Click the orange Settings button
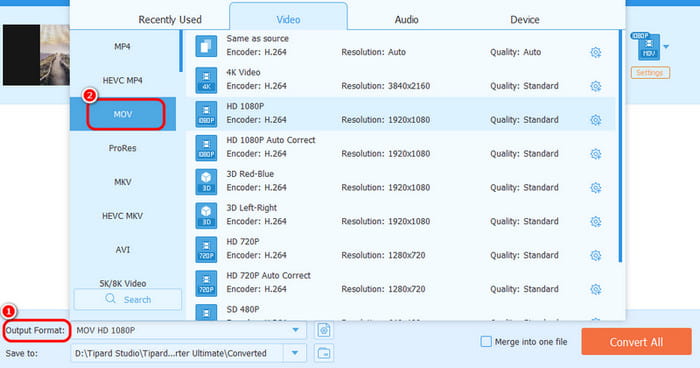 pos(650,73)
